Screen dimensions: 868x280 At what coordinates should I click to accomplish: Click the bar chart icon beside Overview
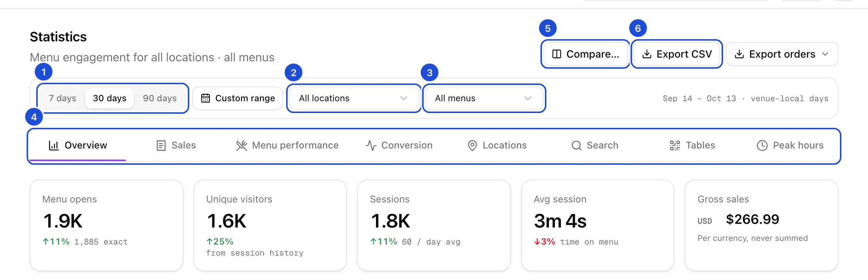[x=54, y=146]
